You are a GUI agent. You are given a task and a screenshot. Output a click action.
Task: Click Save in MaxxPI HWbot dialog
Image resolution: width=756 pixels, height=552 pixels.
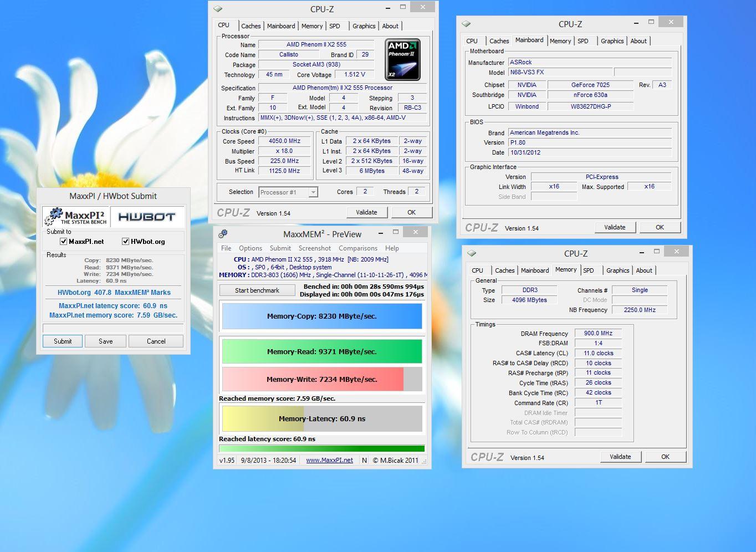click(x=106, y=341)
